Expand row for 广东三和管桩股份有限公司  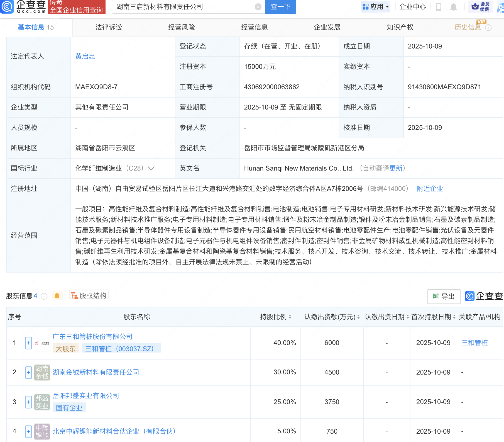(28, 343)
